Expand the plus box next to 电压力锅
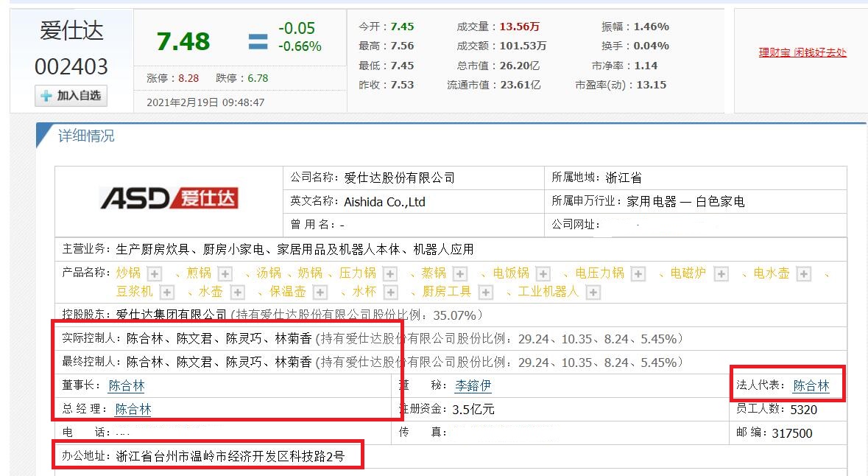The width and height of the screenshot is (868, 476). (638, 274)
